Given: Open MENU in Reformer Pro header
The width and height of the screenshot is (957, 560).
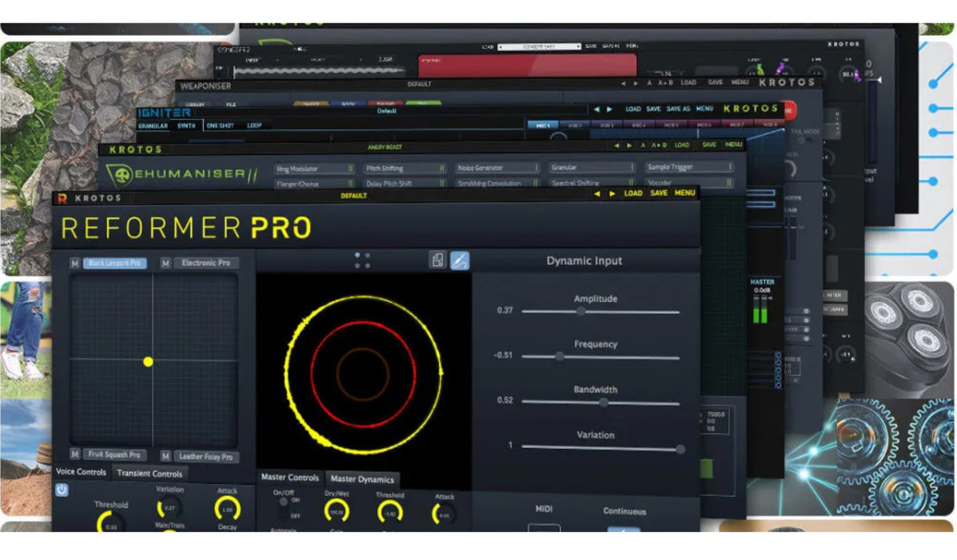Looking at the screenshot, I should [x=684, y=193].
